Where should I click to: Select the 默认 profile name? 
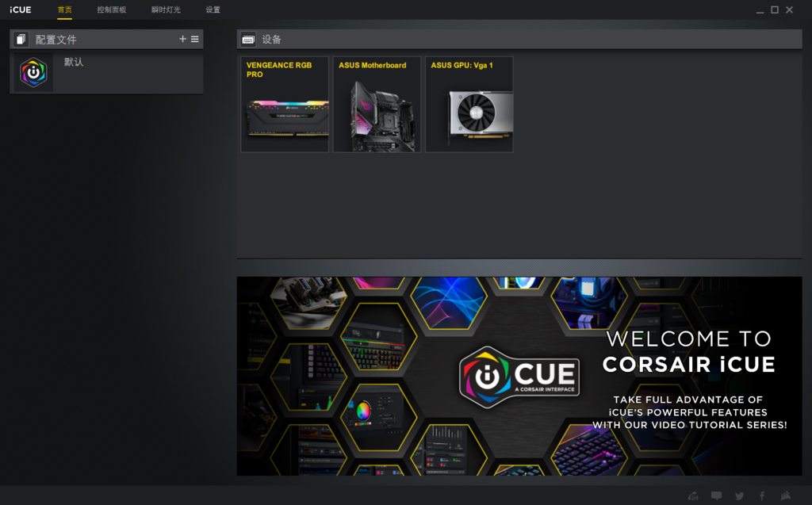[74, 62]
